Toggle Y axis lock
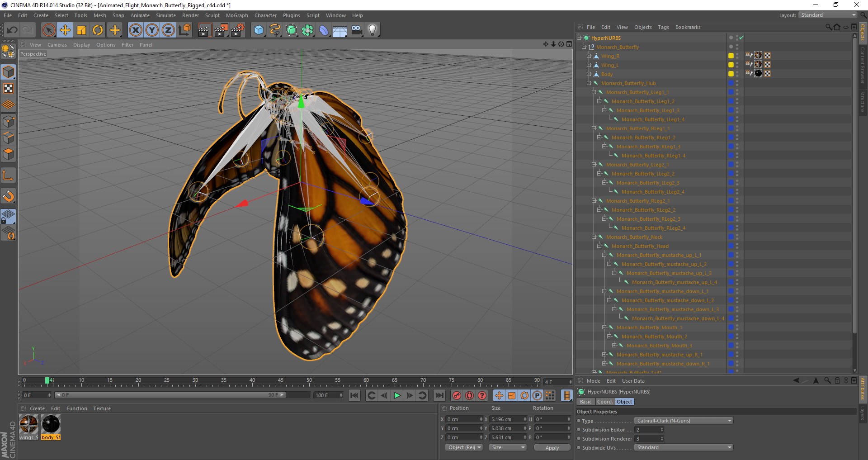The image size is (868, 460). point(152,30)
